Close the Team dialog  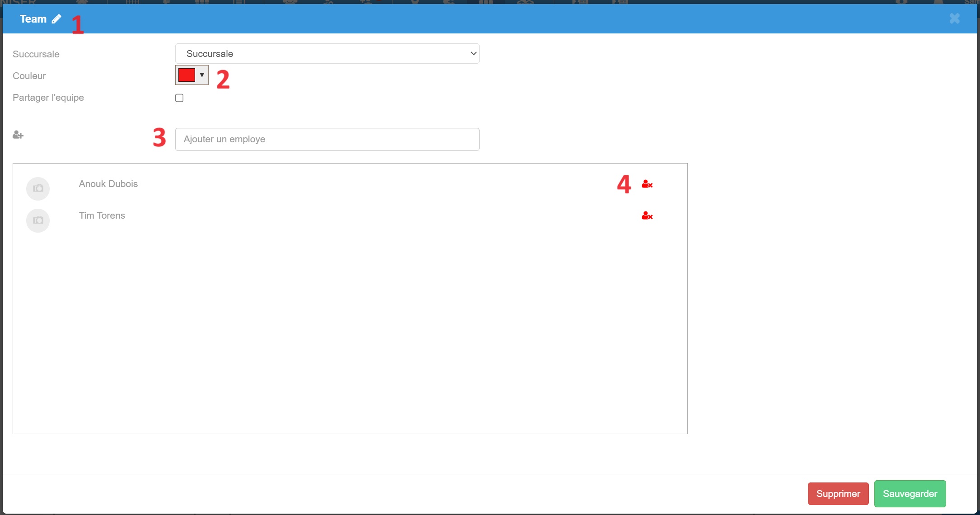point(954,19)
